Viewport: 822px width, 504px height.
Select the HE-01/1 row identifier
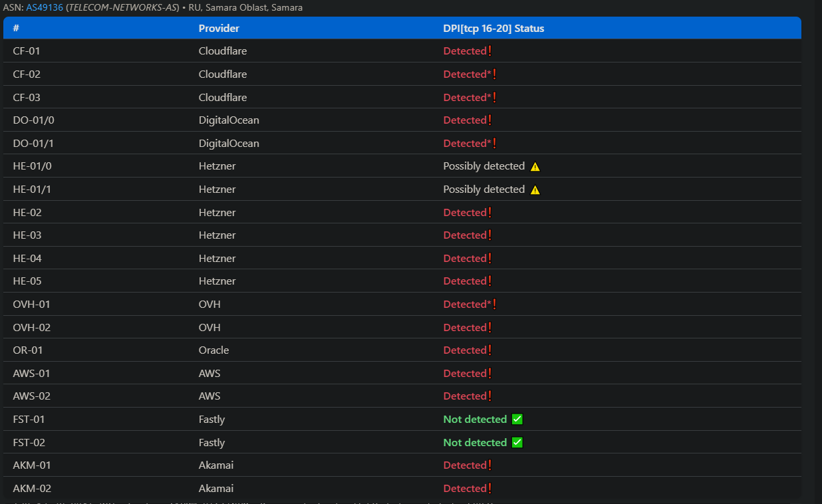[32, 189]
